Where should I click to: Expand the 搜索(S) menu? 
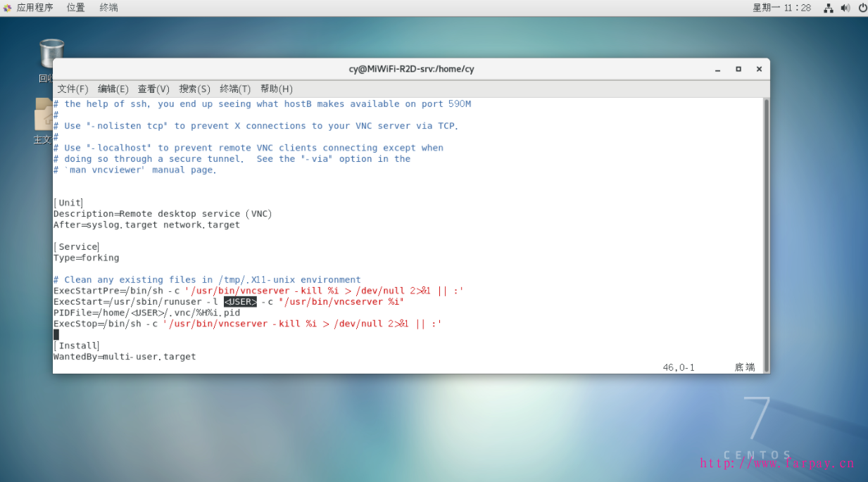tap(194, 89)
